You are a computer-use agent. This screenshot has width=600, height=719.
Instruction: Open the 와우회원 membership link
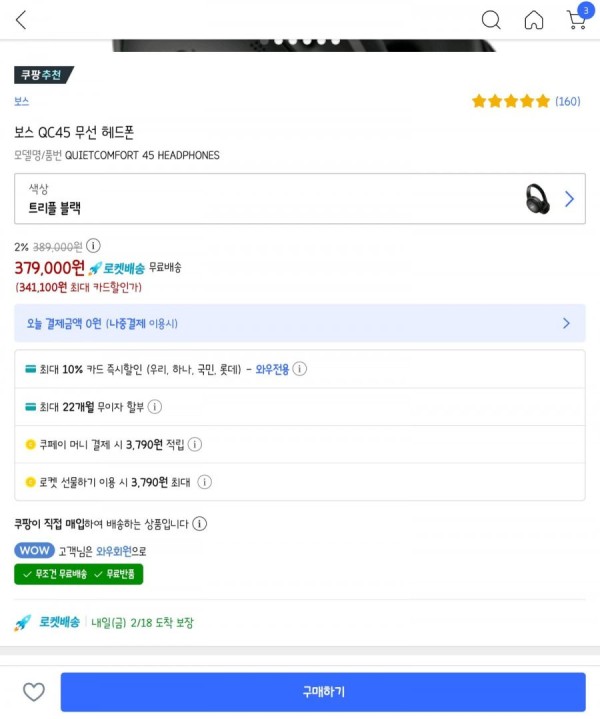pyautogui.click(x=114, y=551)
